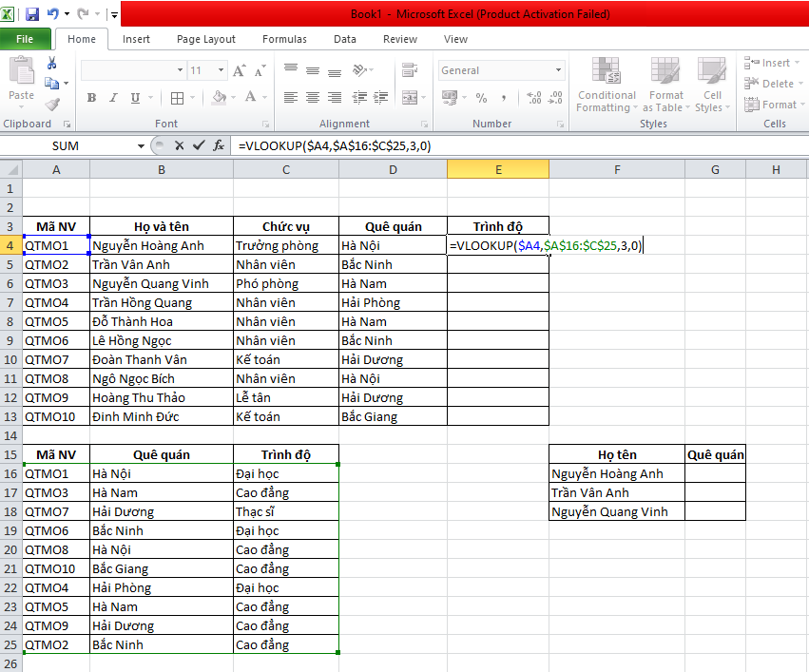Toggle Italic formatting
Viewport: 809px width, 672px height.
point(113,98)
